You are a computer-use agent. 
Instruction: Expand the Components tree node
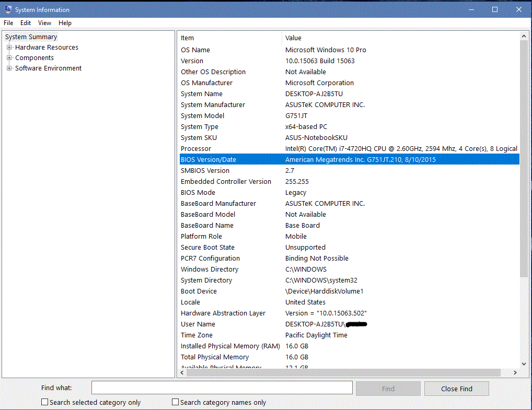pos(9,57)
